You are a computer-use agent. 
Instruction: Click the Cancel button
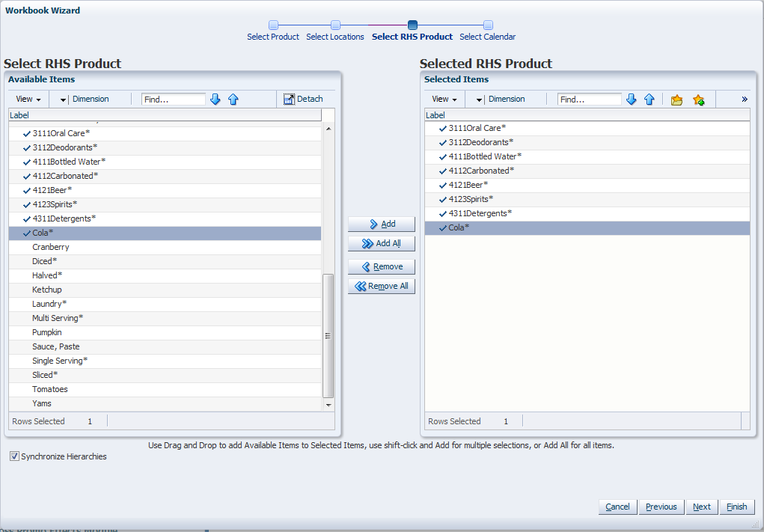[617, 507]
